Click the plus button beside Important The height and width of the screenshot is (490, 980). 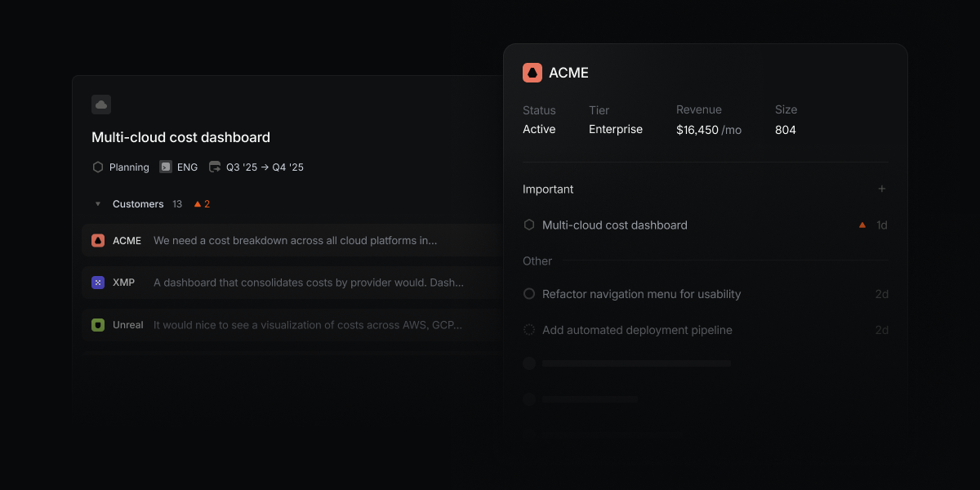point(882,189)
